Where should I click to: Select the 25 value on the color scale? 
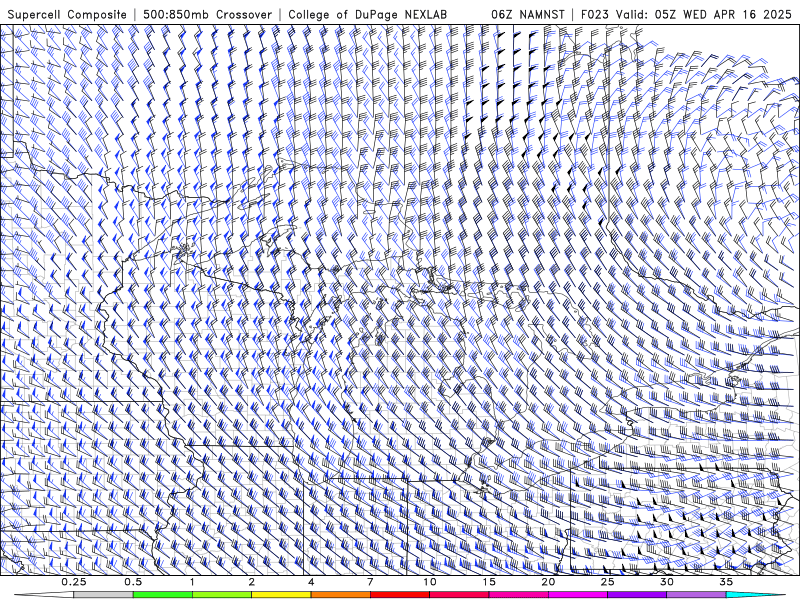point(607,582)
